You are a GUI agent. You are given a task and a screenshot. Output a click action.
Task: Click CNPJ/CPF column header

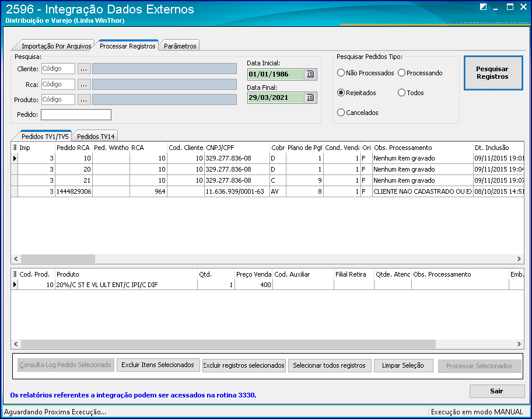click(237, 148)
